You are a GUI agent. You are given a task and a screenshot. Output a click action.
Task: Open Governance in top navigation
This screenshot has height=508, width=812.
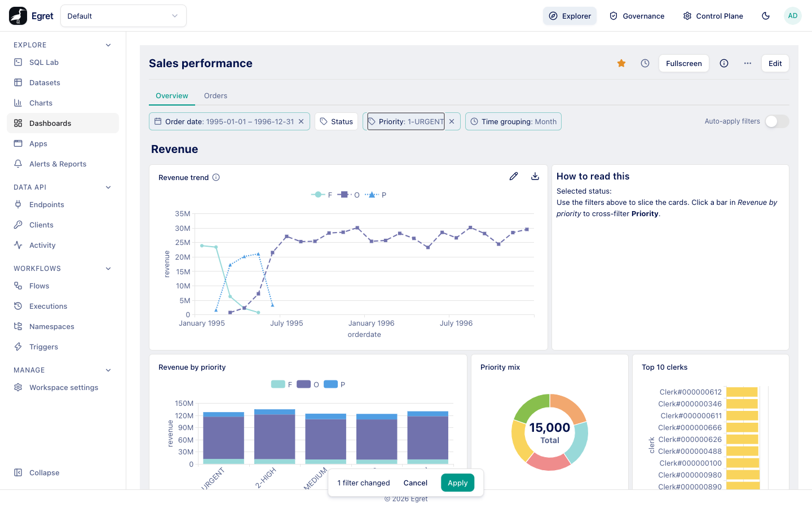[x=637, y=16]
